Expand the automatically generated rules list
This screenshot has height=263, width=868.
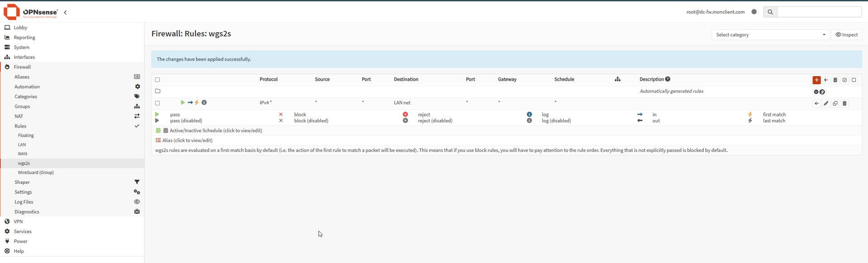point(816,92)
